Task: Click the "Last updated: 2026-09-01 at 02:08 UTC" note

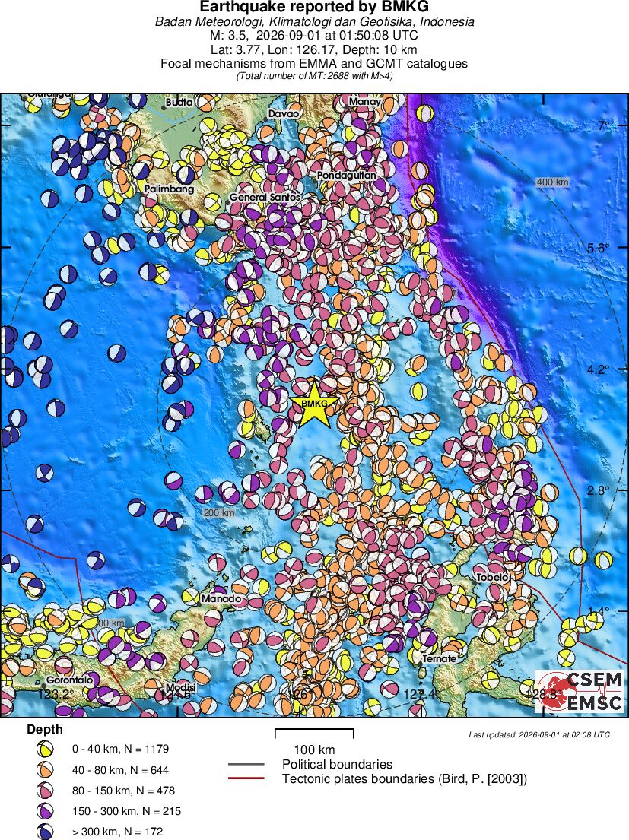Action: 539,734
